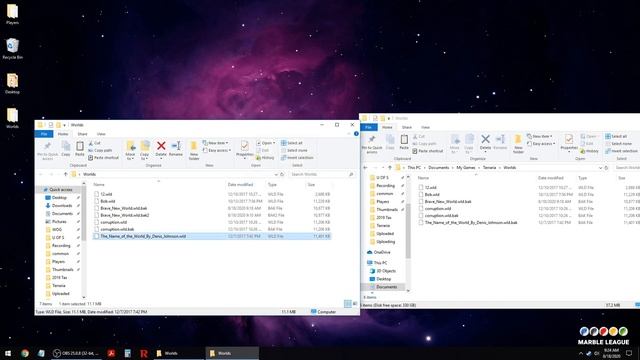640x360 pixels.
Task: Sort by the Size column in the Quick access window
Action: pyautogui.click(x=311, y=185)
